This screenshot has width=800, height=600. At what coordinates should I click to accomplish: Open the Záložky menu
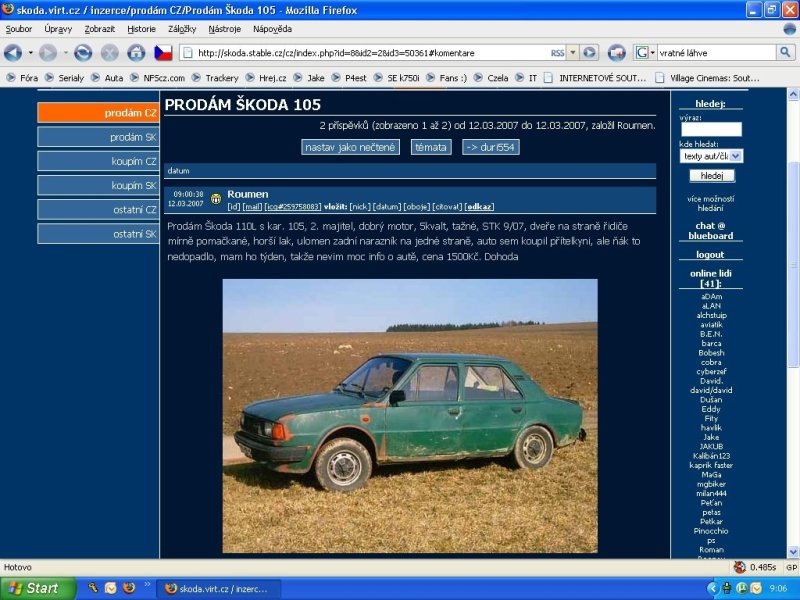pyautogui.click(x=182, y=29)
